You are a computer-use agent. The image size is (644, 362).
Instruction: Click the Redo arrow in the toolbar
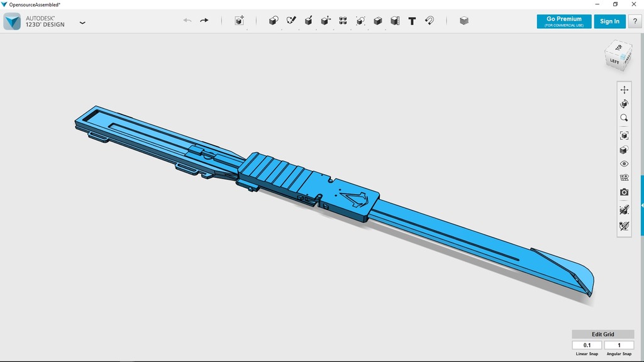(x=204, y=21)
